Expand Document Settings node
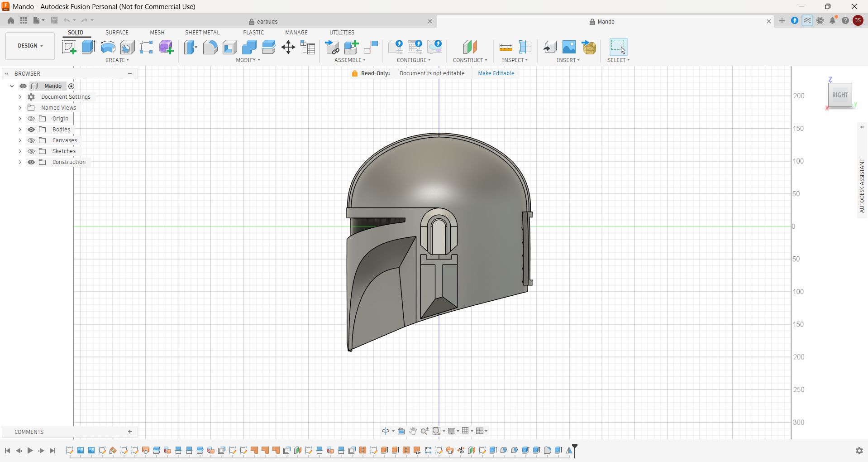The image size is (868, 462). tap(20, 97)
